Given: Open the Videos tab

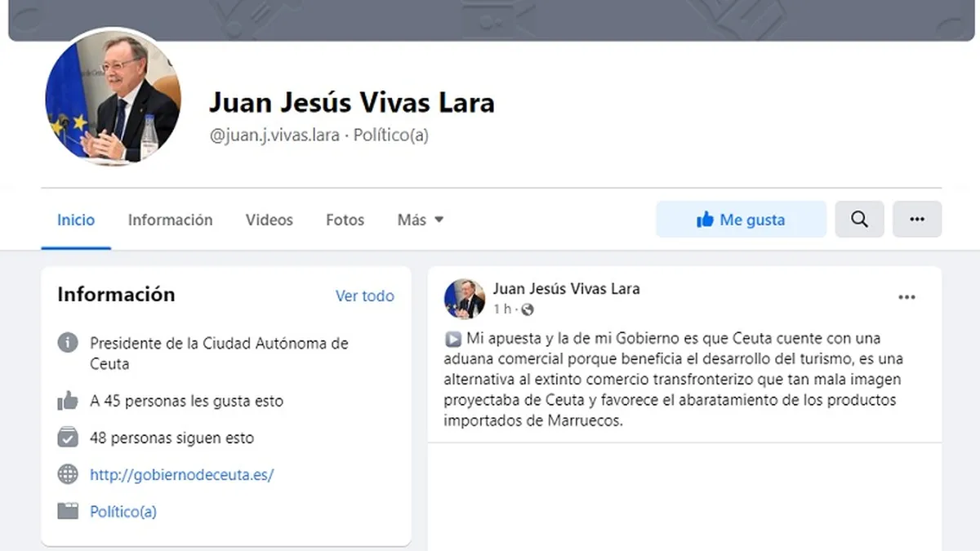Looking at the screenshot, I should point(269,220).
